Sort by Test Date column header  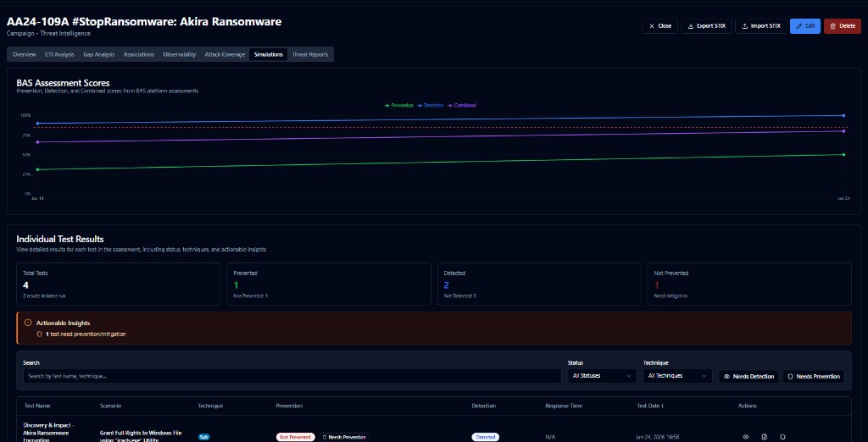tap(650, 406)
